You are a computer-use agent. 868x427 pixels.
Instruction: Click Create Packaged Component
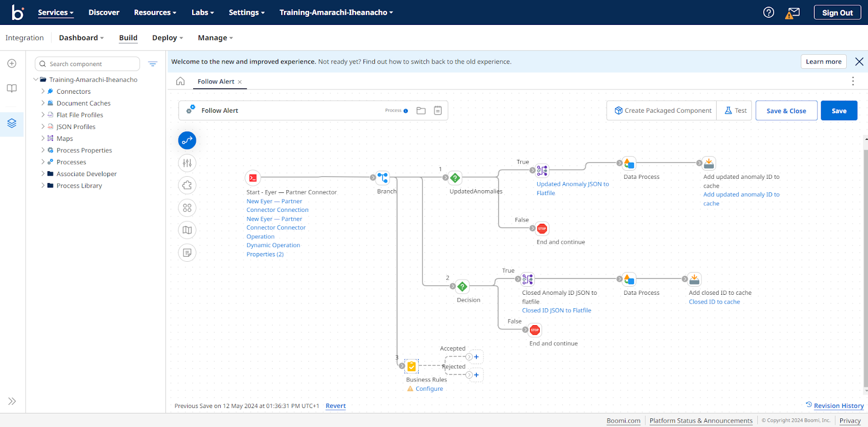662,111
